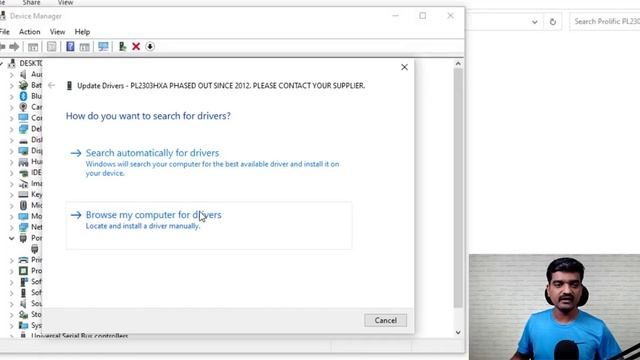Click the scrollbar down arrow in Device Manager
Viewport: 640px width, 360px height.
[458, 333]
